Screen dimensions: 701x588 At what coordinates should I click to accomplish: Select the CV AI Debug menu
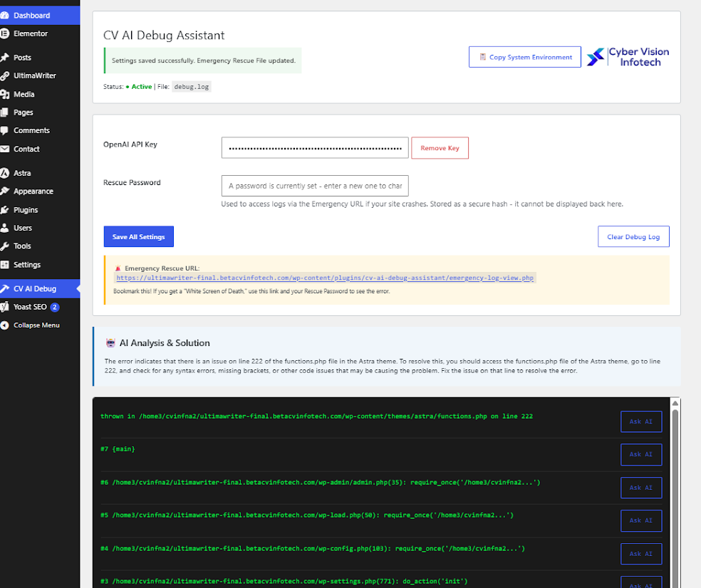coord(40,288)
